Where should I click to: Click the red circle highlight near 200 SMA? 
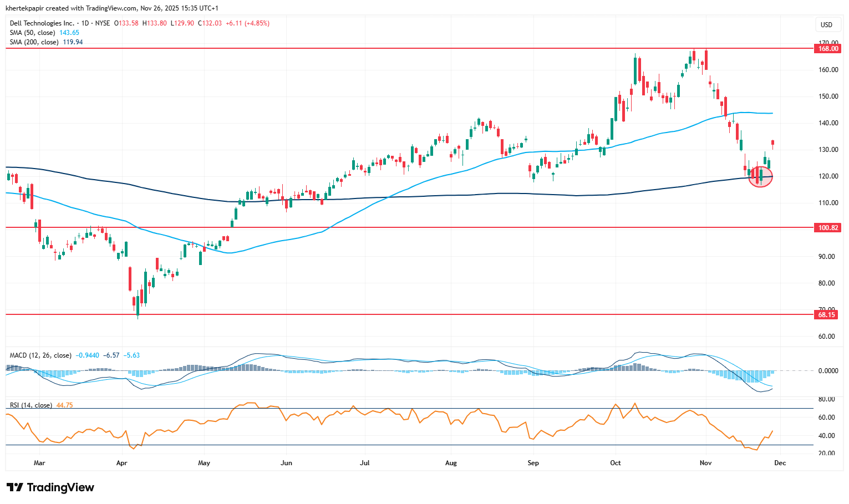click(760, 176)
